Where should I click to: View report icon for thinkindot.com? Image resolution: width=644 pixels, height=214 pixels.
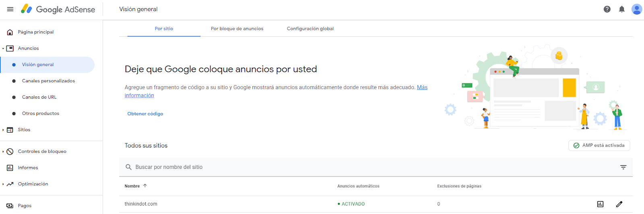600,204
